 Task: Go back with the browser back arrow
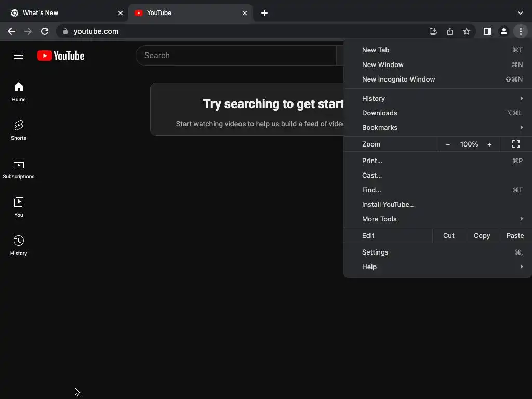(11, 31)
